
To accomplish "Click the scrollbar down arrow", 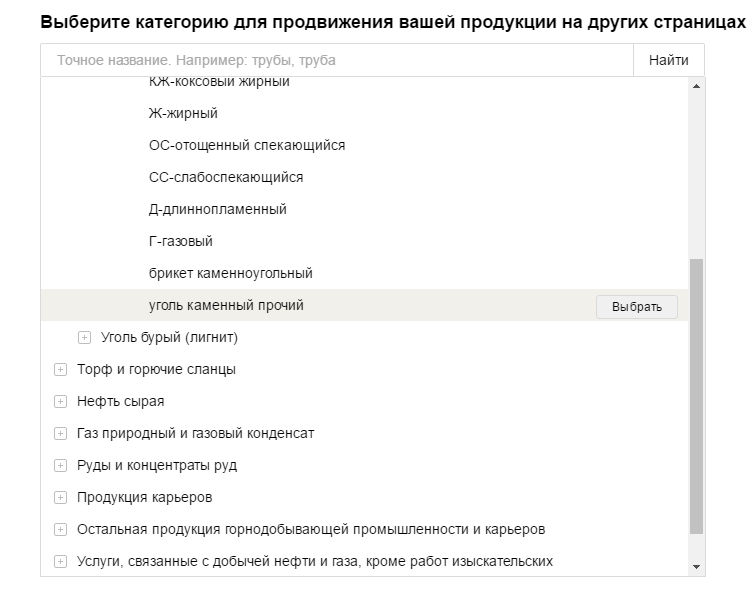I will pyautogui.click(x=697, y=567).
